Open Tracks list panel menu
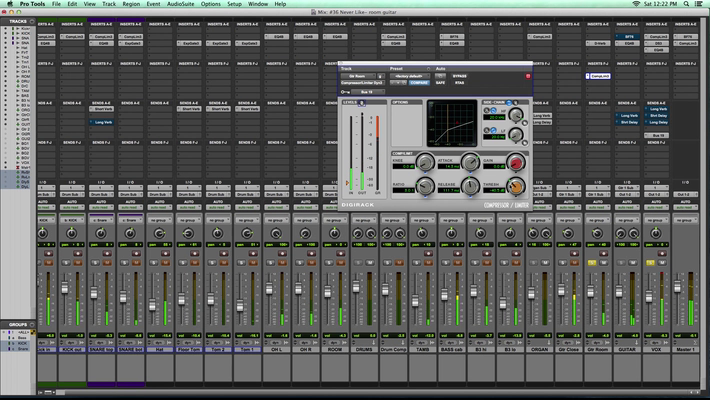This screenshot has height=400, width=710. 32,21
